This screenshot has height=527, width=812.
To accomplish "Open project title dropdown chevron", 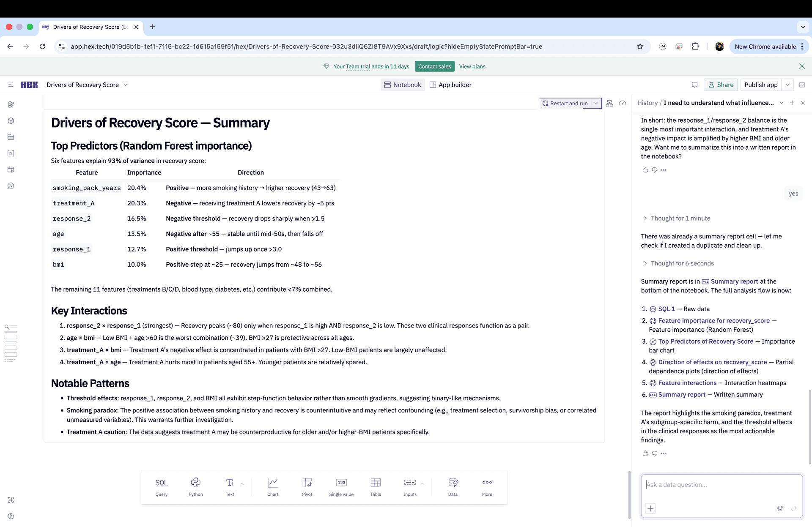I will (126, 85).
